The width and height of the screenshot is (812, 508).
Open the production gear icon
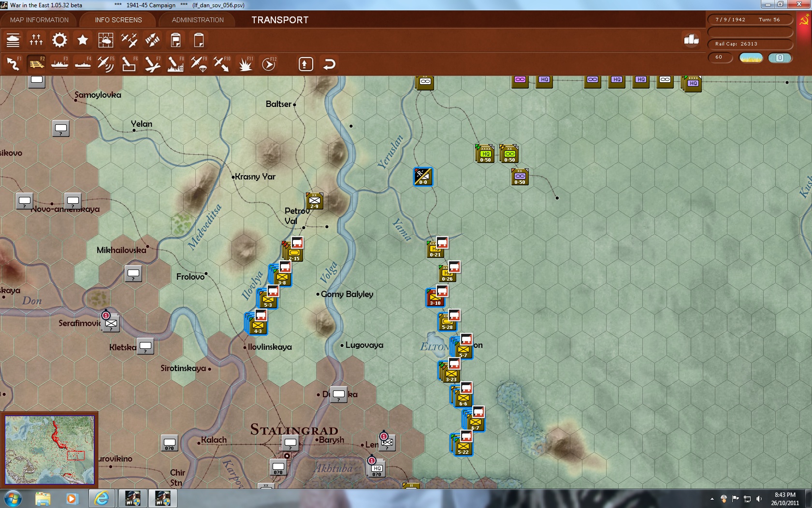(59, 40)
